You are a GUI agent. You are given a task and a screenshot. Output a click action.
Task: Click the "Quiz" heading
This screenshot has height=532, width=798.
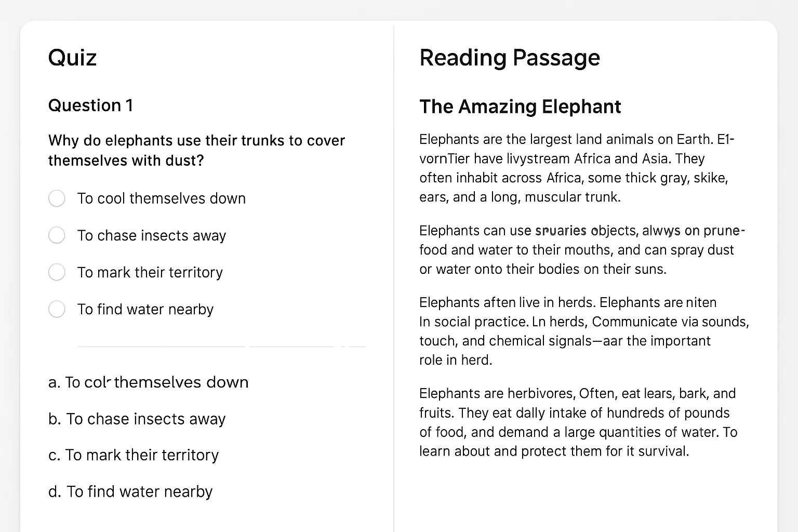pyautogui.click(x=72, y=57)
